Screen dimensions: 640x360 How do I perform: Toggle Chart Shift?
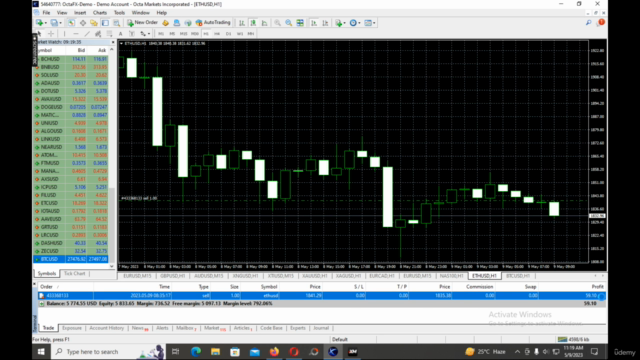point(325,23)
